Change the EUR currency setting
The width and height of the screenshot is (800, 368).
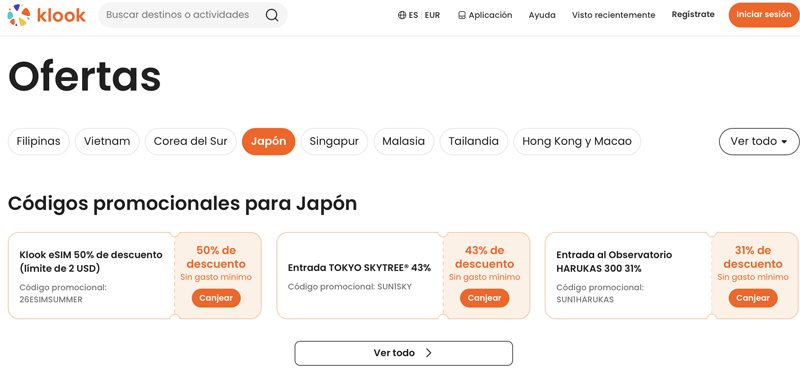(x=432, y=15)
